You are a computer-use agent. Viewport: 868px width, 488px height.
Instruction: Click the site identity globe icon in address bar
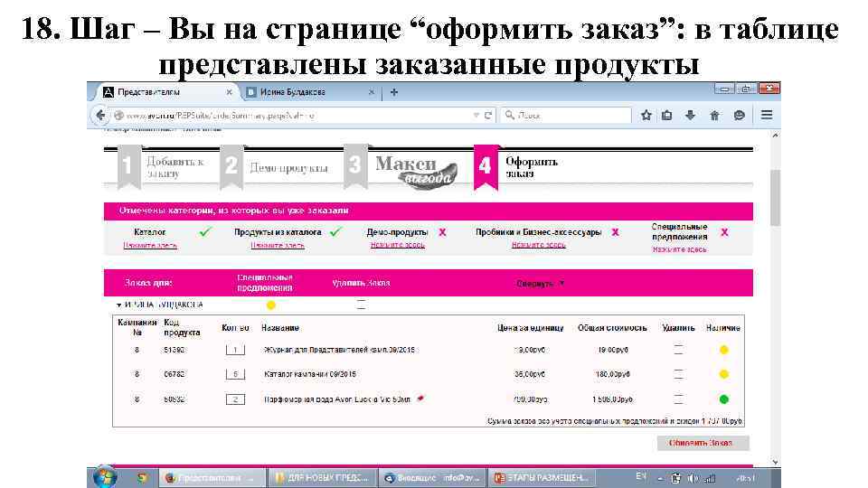click(118, 115)
